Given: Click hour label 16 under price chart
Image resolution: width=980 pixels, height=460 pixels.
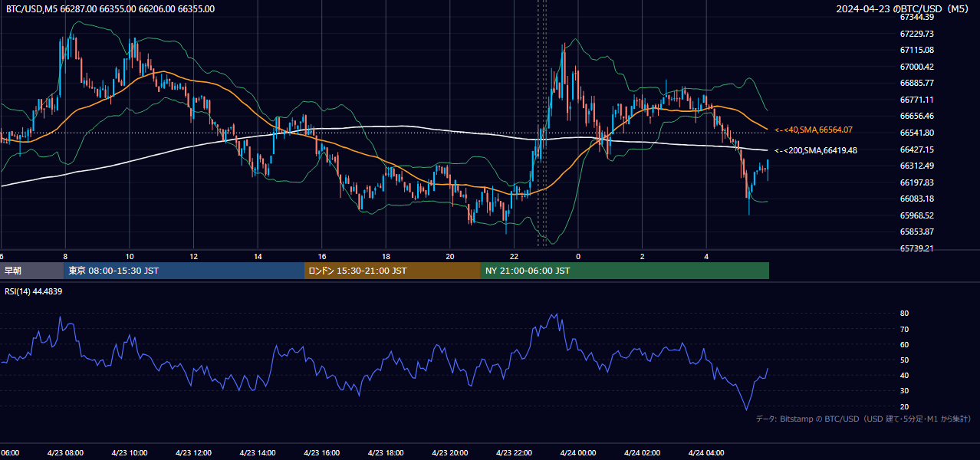Looking at the screenshot, I should [x=322, y=256].
